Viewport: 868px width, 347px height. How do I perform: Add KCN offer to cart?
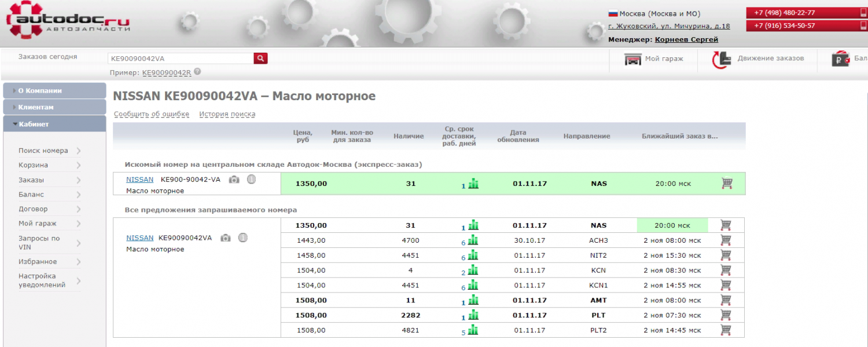point(726,270)
